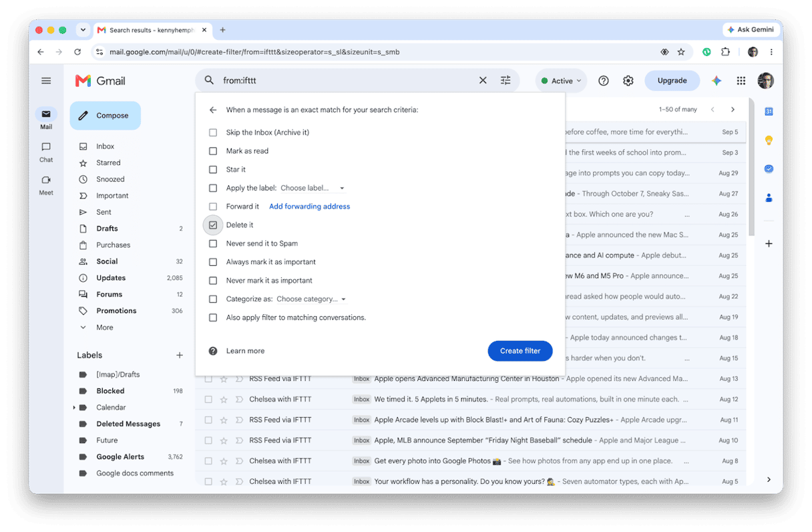The width and height of the screenshot is (812, 532).
Task: Open the Choose label dropdown
Action: [313, 188]
